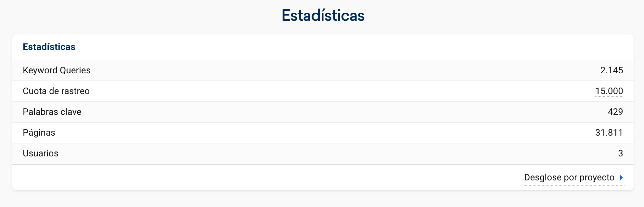
Task: Click the large Estadísticas page title
Action: point(323,16)
